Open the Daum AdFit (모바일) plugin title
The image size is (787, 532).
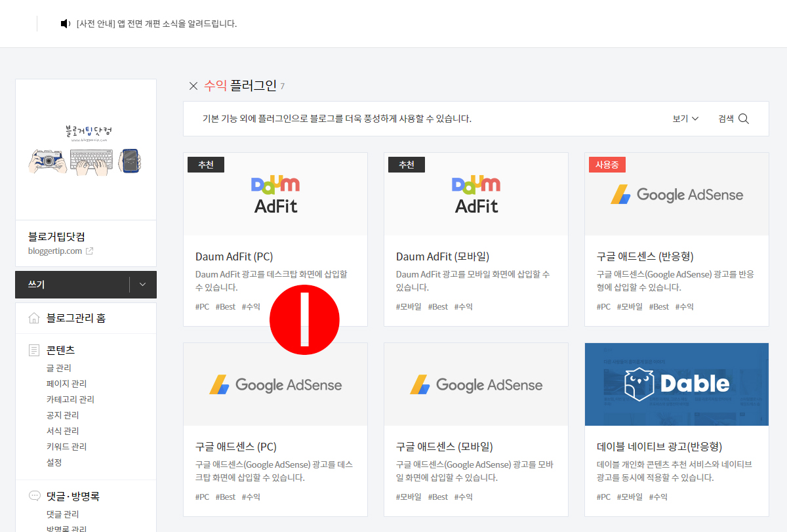443,256
